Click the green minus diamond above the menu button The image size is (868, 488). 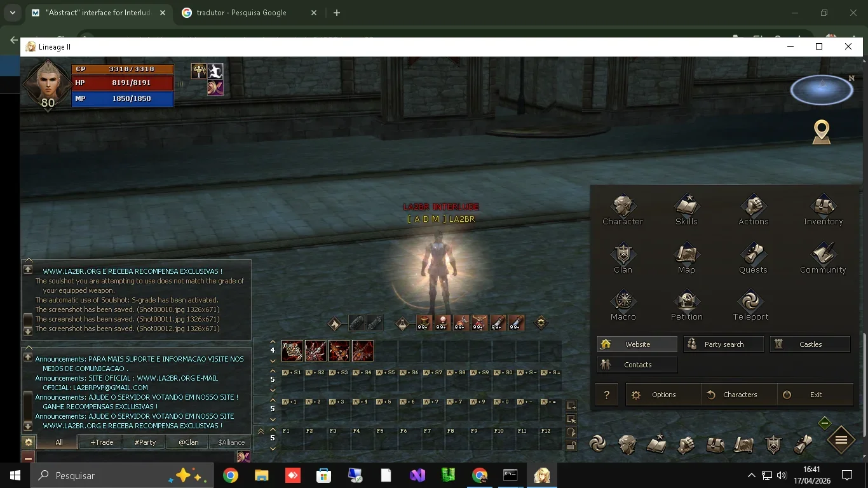click(824, 423)
